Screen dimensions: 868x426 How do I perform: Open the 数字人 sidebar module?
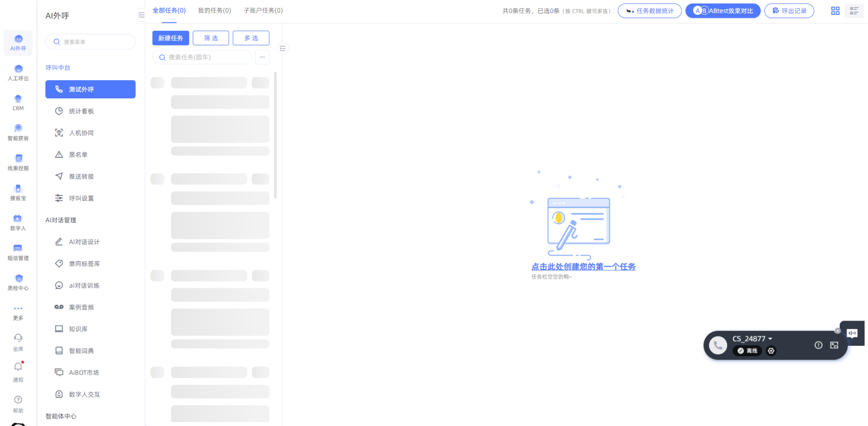coord(18,222)
